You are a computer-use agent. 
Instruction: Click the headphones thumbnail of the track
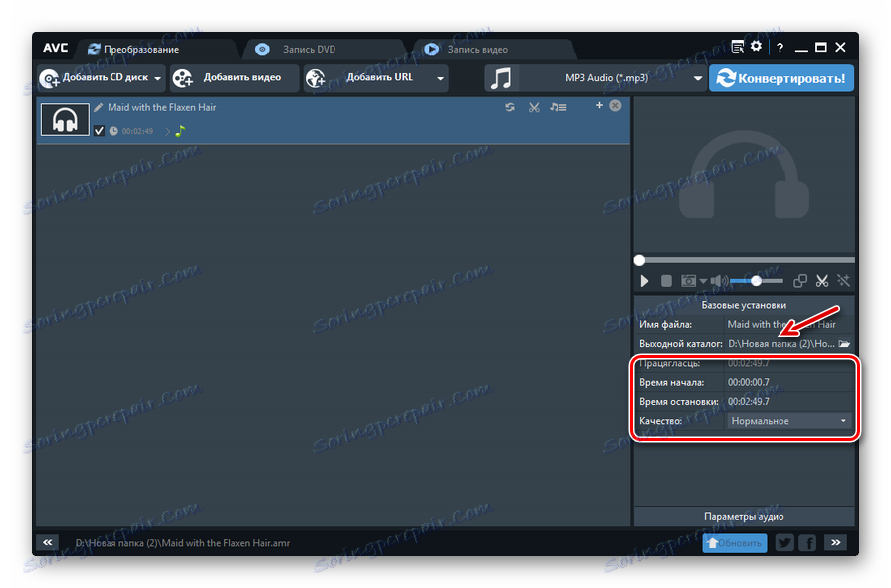click(65, 119)
